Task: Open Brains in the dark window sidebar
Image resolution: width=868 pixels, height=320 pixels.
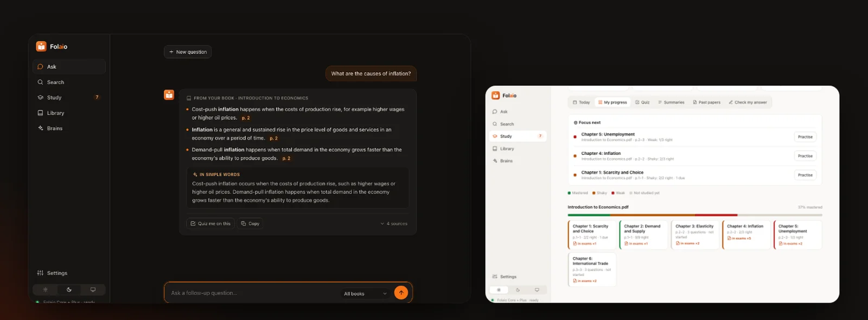Action: 69,128
